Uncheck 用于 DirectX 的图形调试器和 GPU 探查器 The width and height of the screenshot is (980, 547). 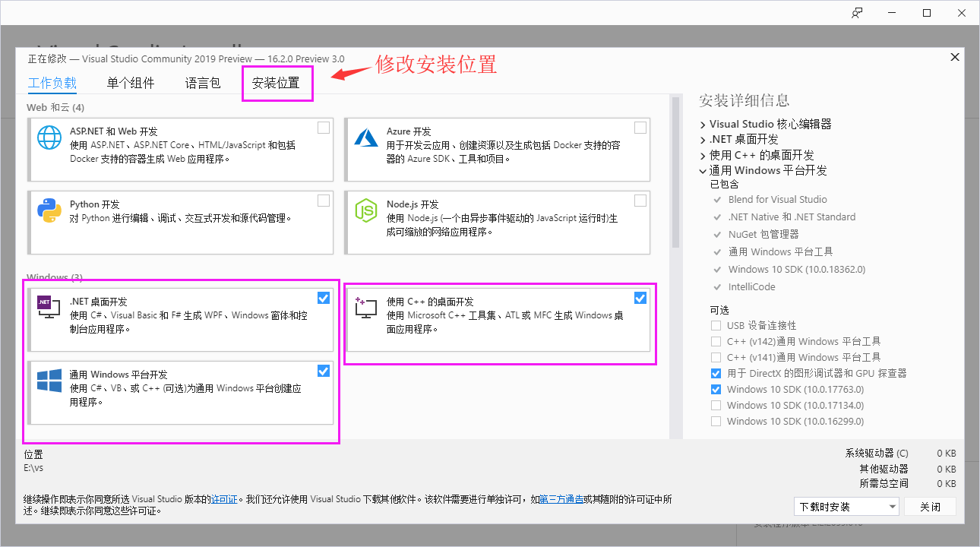point(716,373)
